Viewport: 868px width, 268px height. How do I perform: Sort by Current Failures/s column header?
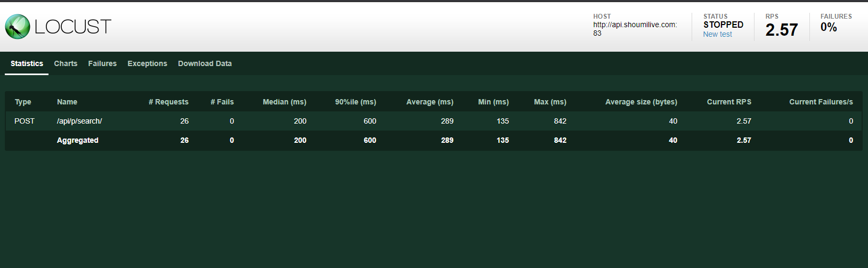[821, 102]
